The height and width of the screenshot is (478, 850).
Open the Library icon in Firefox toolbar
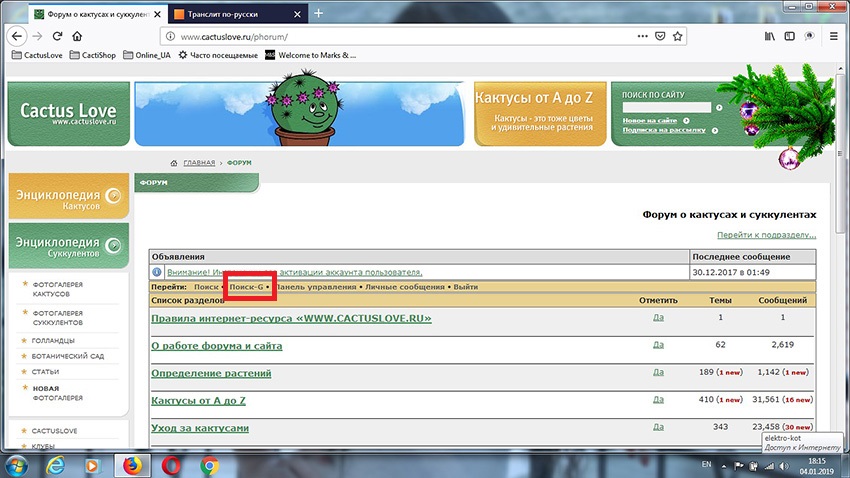tap(770, 36)
